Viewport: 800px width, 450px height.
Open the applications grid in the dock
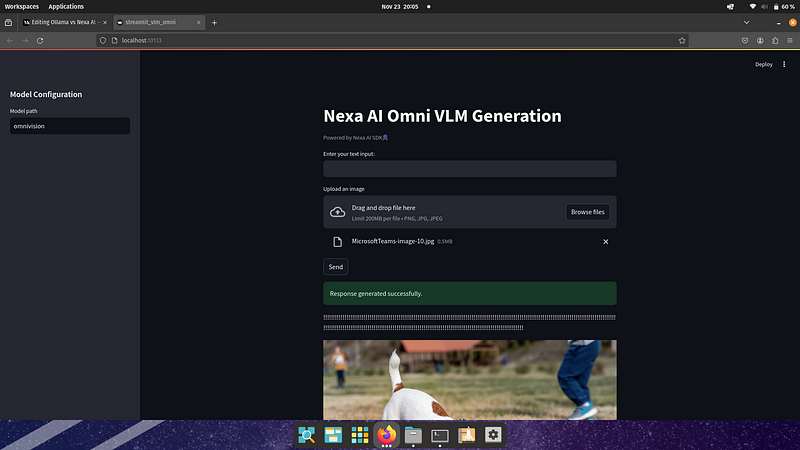coord(360,435)
